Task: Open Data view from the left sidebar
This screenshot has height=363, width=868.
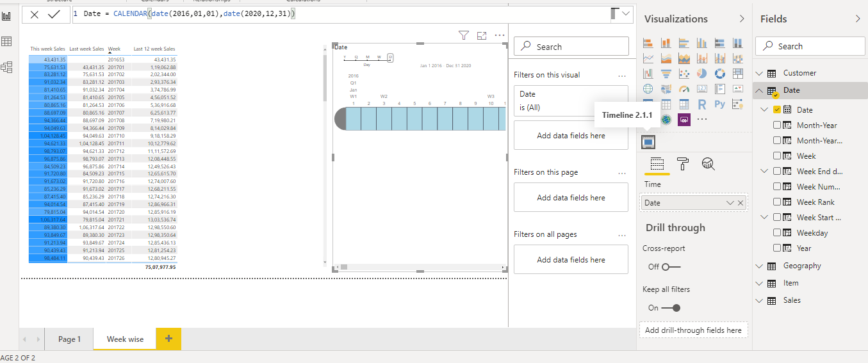Action: coord(7,42)
